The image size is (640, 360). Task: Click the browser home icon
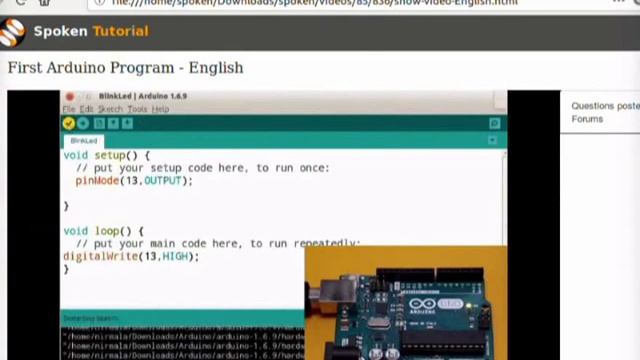point(44,2)
